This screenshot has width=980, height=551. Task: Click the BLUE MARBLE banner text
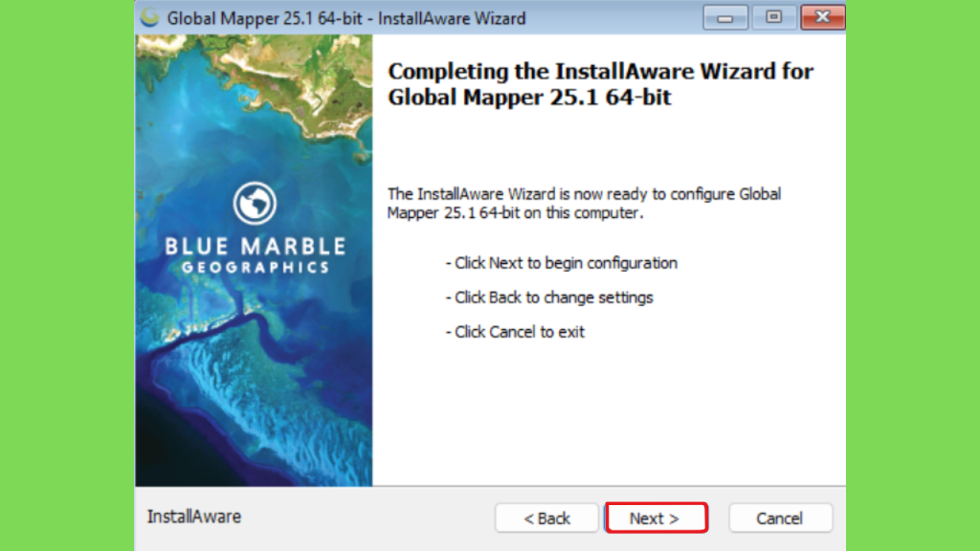point(255,246)
